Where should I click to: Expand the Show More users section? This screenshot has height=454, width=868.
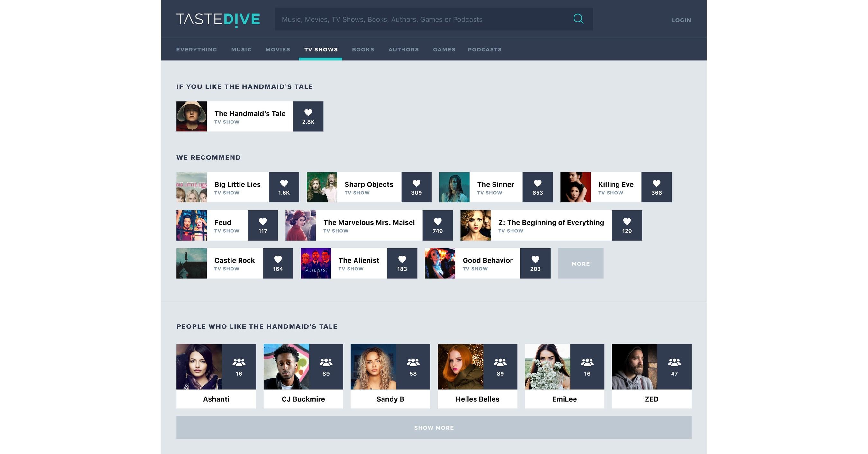click(434, 427)
